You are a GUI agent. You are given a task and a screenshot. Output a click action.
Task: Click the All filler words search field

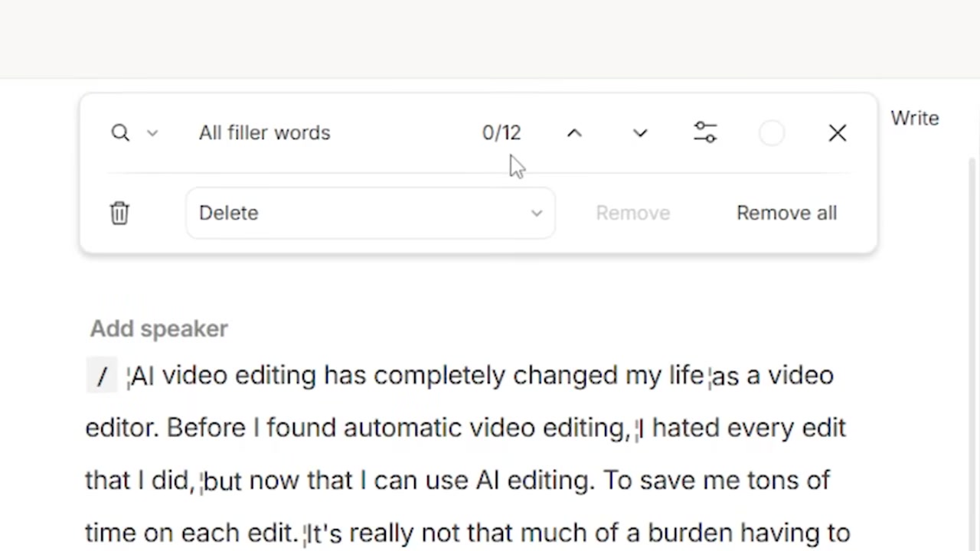pyautogui.click(x=264, y=133)
